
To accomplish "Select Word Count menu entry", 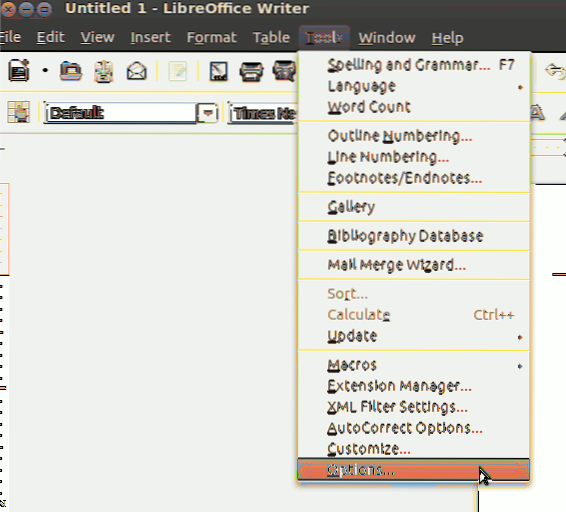I will pyautogui.click(x=414, y=107).
